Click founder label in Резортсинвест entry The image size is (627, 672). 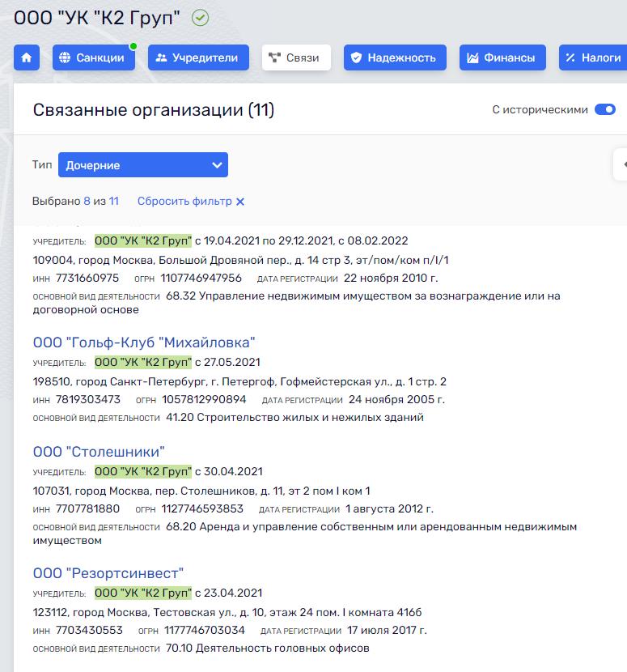[x=143, y=593]
